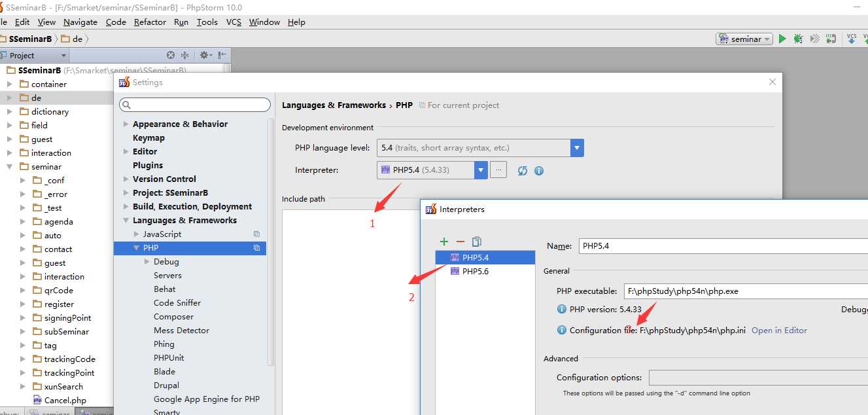Viewport: 868px width, 415px height.
Task: Click SSeminarB breadcrumb in navigation bar
Action: pos(30,39)
